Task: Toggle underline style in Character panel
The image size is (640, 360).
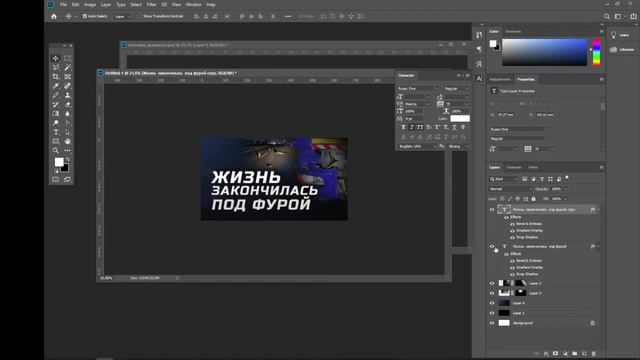Action: pos(454,127)
